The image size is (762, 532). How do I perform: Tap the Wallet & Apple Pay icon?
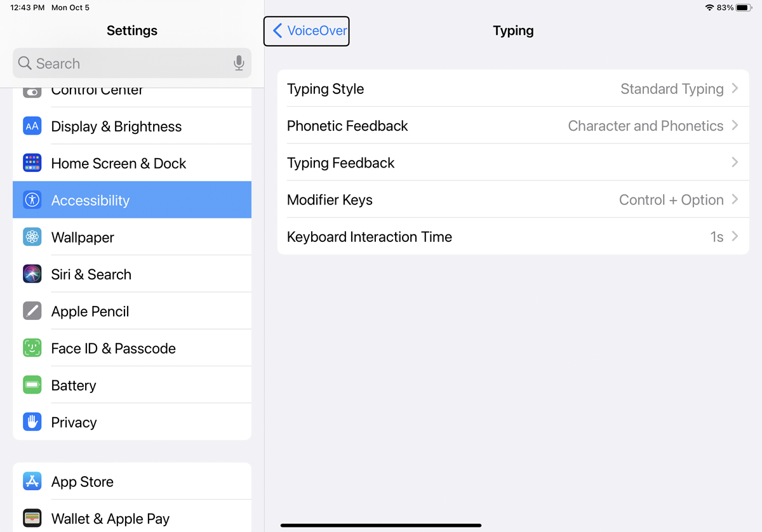pos(32,518)
